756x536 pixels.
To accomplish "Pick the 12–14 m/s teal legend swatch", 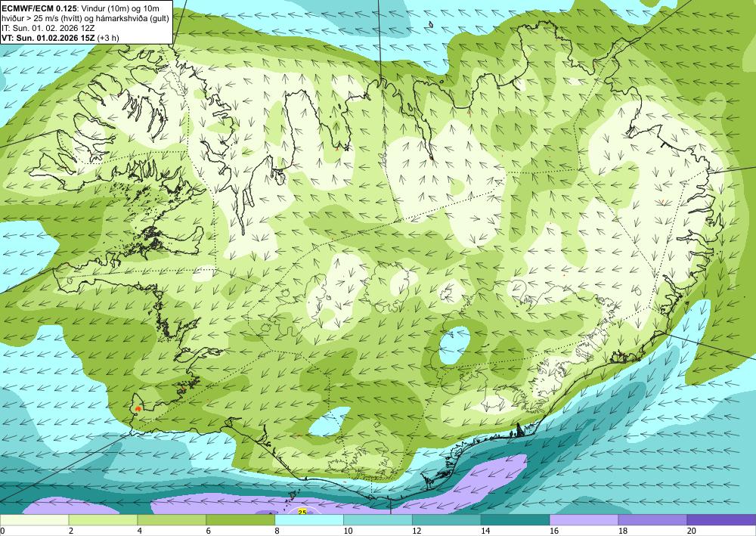I will coord(447,520).
